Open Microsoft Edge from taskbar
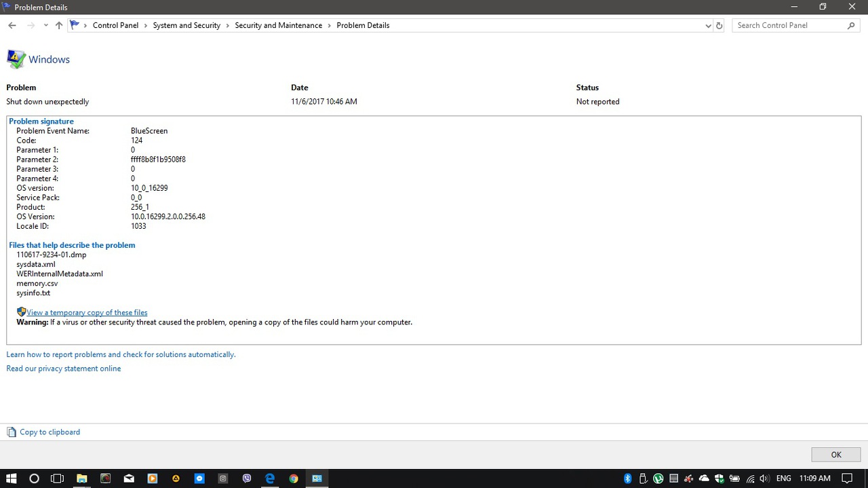Screen dimensions: 868x488 pyautogui.click(x=270, y=478)
